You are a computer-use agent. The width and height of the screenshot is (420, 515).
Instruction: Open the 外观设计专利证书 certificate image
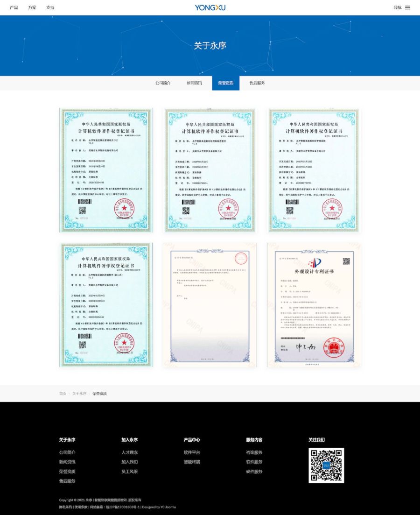[x=314, y=304]
